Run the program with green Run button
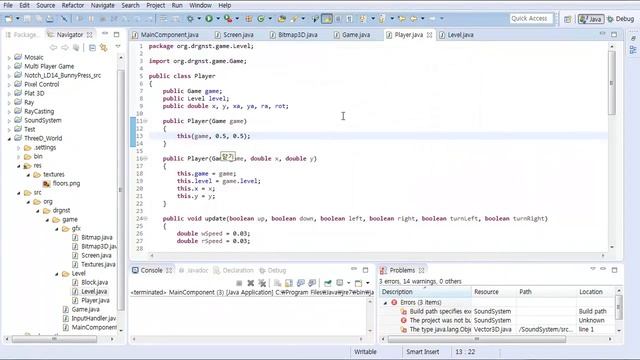This screenshot has height=360, width=640. (x=209, y=19)
